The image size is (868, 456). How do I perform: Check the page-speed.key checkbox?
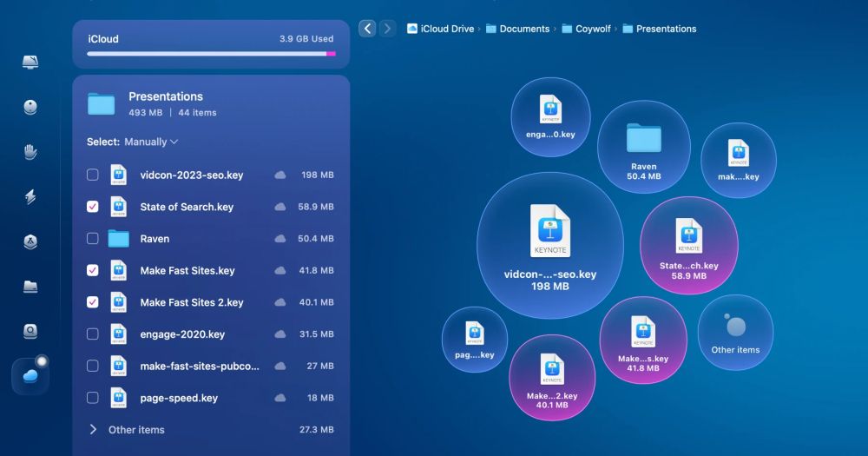coord(93,398)
